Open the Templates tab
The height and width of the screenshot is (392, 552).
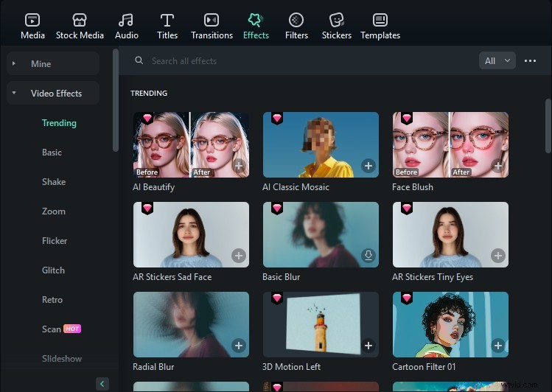pyautogui.click(x=380, y=26)
